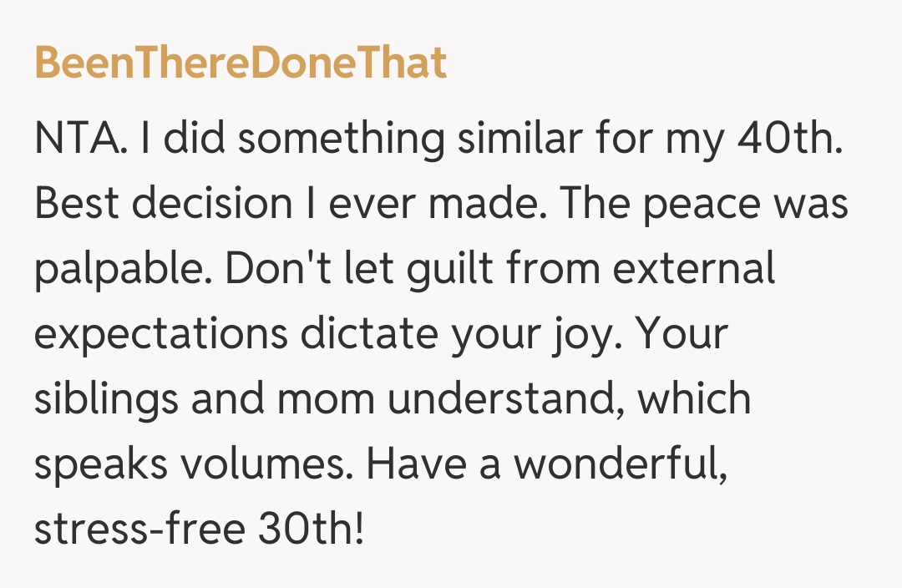Click the word "wonderful," in the comment
The width and height of the screenshot is (902, 588).
click(x=620, y=465)
